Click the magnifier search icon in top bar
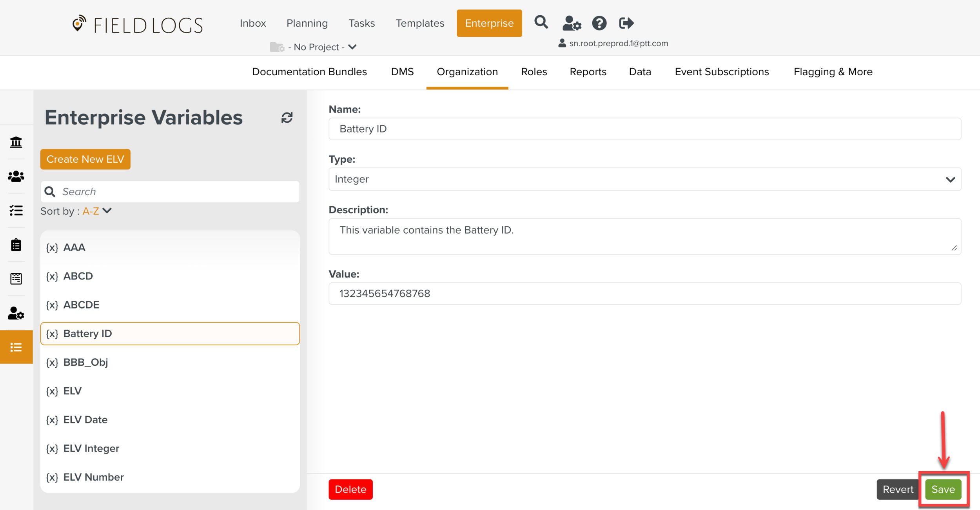This screenshot has height=510, width=980. click(541, 22)
